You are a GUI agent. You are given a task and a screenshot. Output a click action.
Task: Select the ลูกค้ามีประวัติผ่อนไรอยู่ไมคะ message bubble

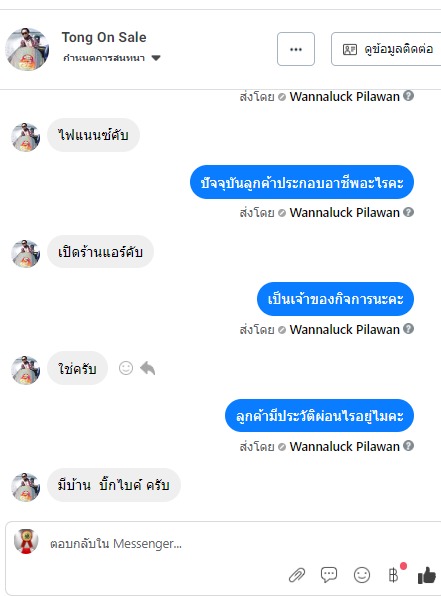point(319,415)
